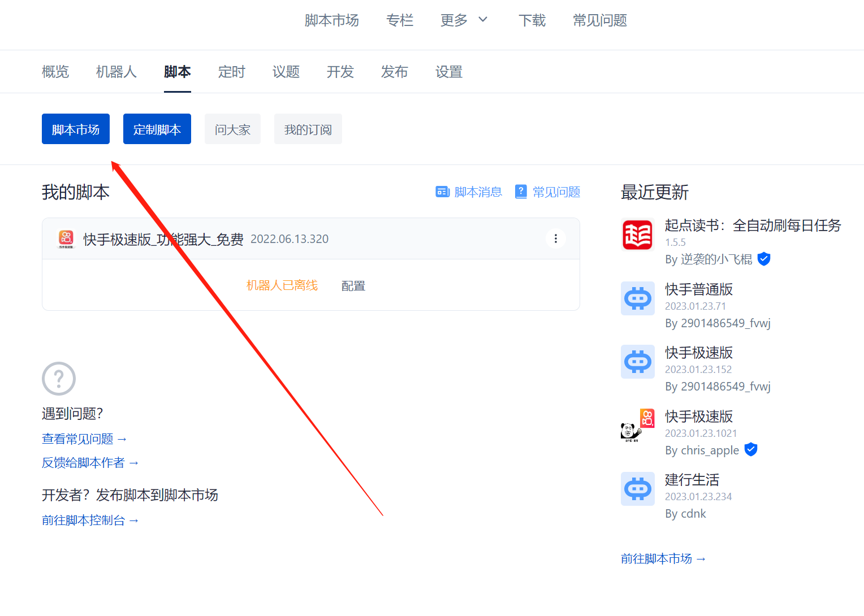
Task: Select the 脚本 tab
Action: [x=178, y=72]
